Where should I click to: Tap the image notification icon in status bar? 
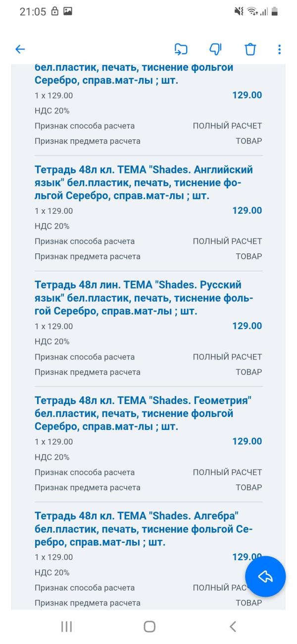67,11
